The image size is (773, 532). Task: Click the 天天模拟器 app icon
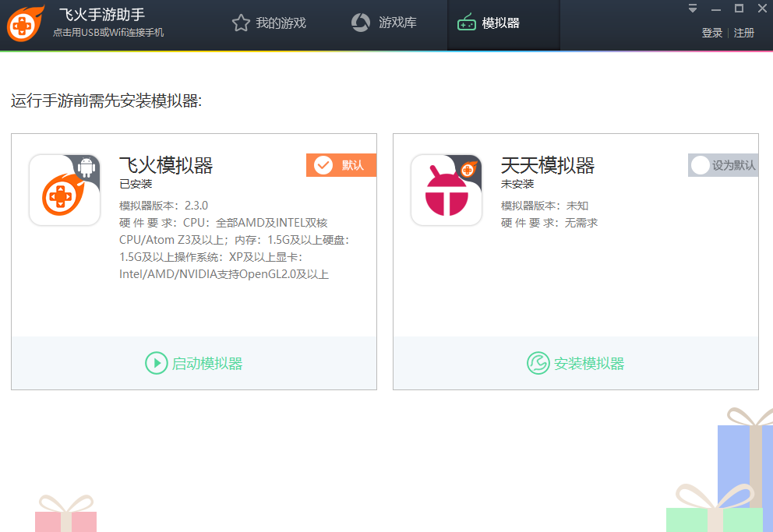click(x=447, y=189)
